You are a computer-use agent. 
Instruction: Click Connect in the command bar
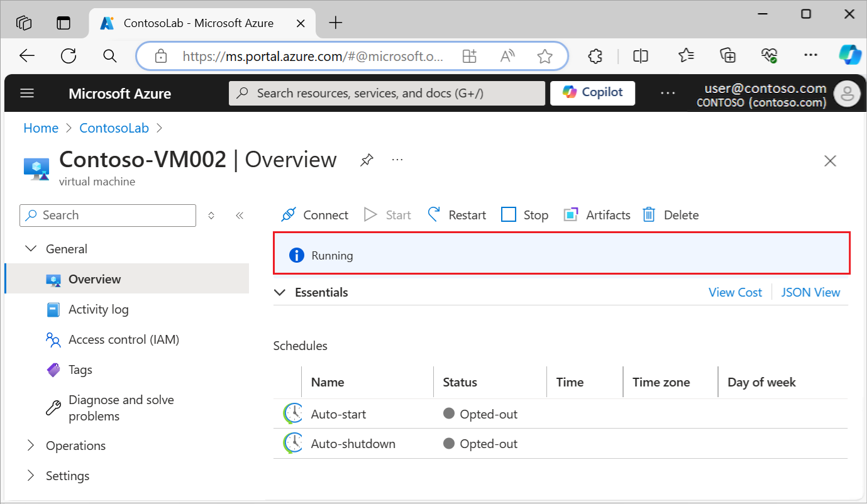tap(314, 215)
